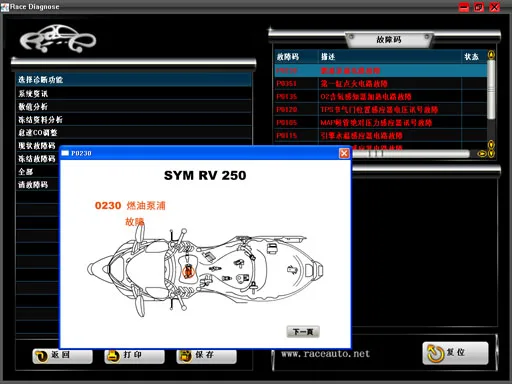
Task: Select 全部 in the diagnosis menu
Action: (37, 172)
